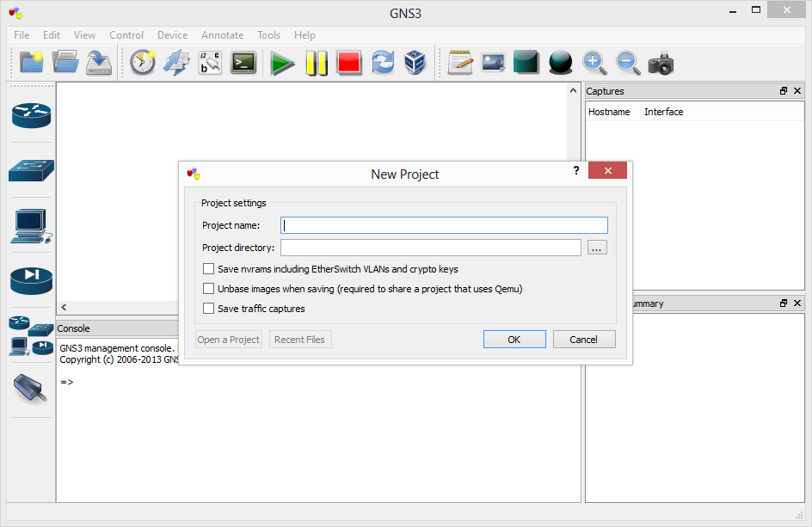Click Cancel in New Project dialog
The height and width of the screenshot is (527, 812).
point(584,339)
